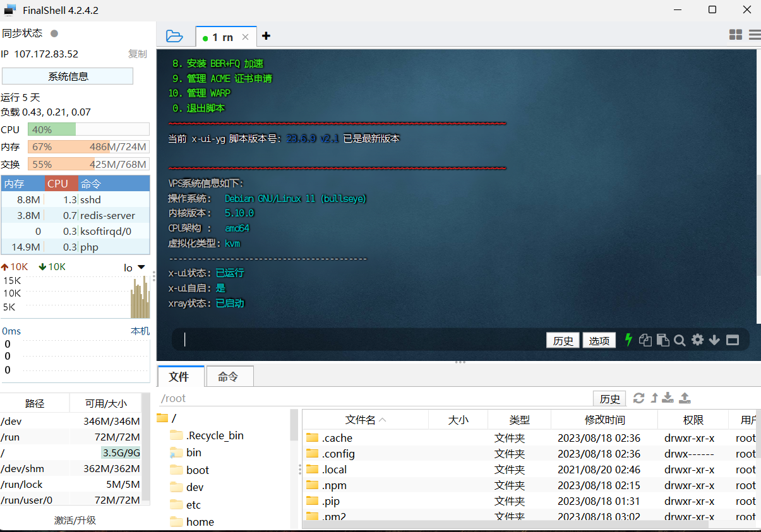Image resolution: width=761 pixels, height=532 pixels.
Task: Open terminal search with magnifier icon
Action: tap(680, 340)
